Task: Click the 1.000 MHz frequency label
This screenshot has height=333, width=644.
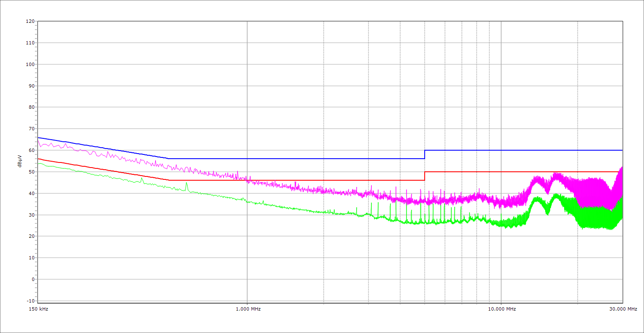Action: [248, 309]
